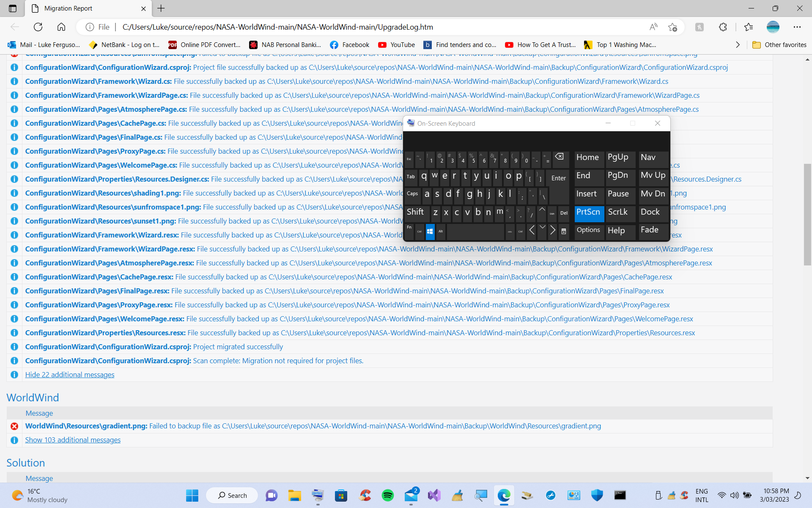
Task: Hide 22 additional messages
Action: 70,375
